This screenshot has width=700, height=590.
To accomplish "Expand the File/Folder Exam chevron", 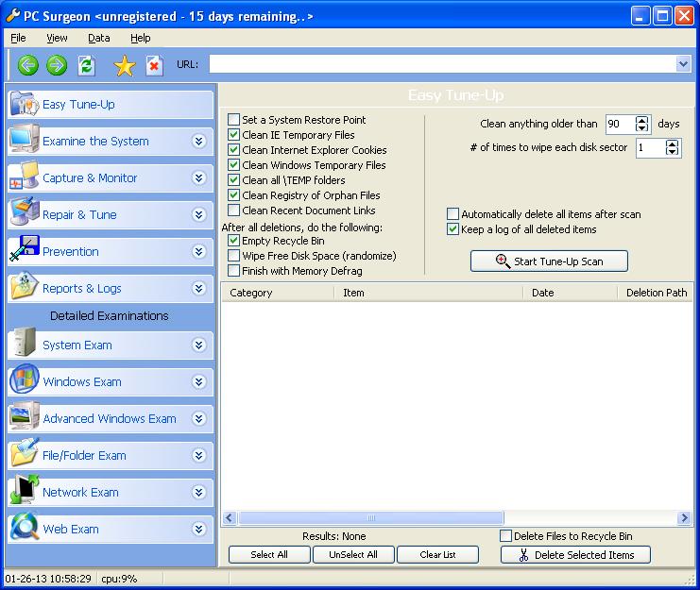I will [198, 455].
